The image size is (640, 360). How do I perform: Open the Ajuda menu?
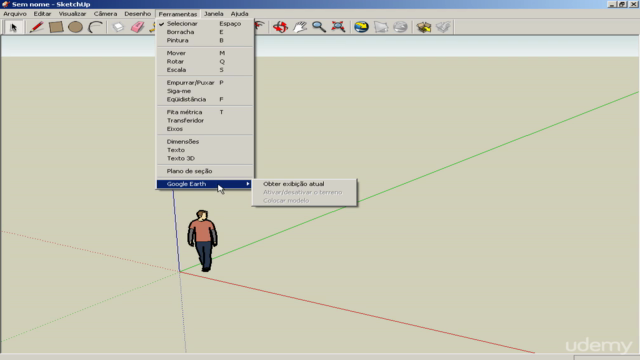tap(239, 14)
